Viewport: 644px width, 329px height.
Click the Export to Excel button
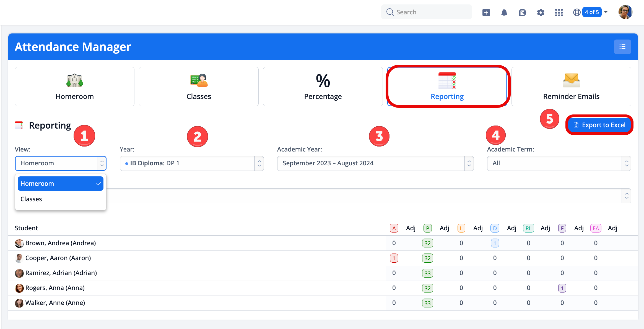click(x=599, y=125)
